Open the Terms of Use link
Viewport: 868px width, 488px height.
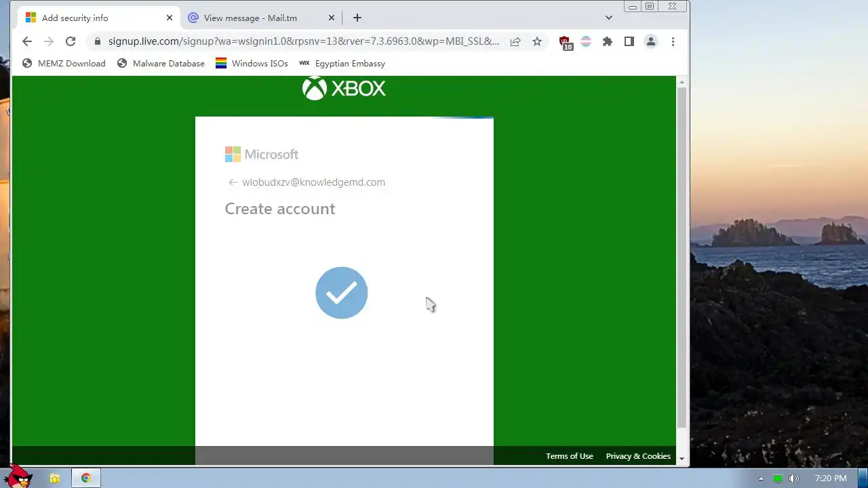tap(570, 456)
